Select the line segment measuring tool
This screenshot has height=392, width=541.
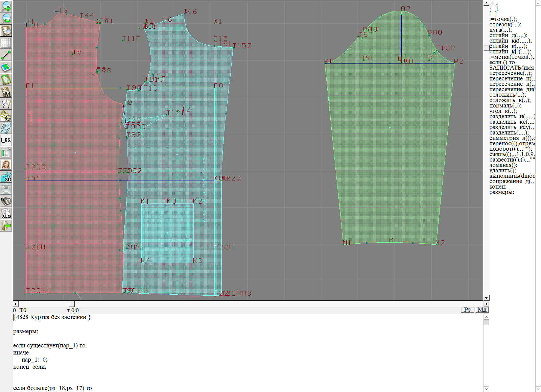click(6, 55)
